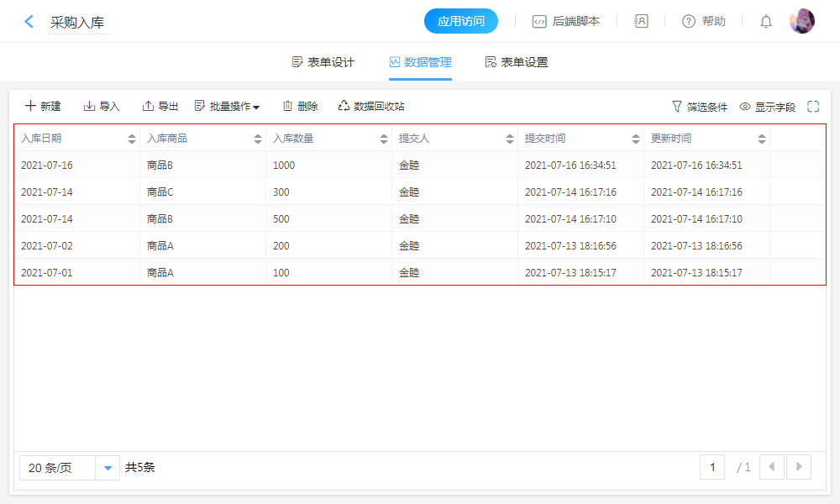Open 筛选条件 filter conditions
Image resolution: width=840 pixels, height=504 pixels.
(699, 107)
